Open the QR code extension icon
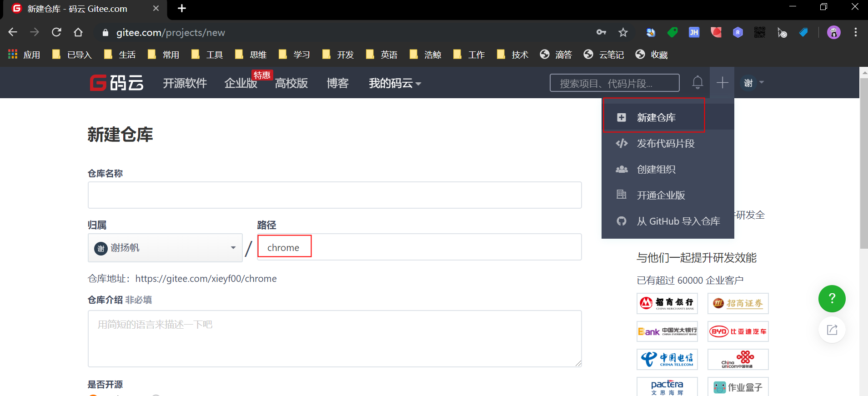This screenshot has height=396, width=868. coord(759,32)
